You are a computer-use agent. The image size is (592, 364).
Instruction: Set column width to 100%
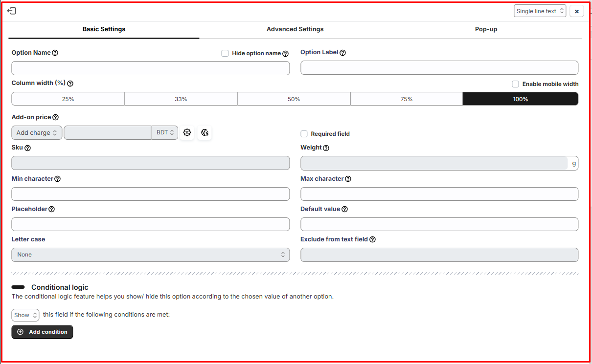point(521,99)
